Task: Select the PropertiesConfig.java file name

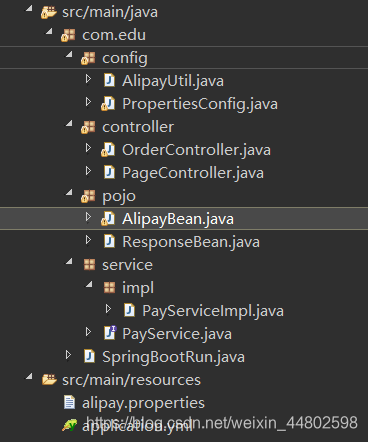Action: point(200,104)
